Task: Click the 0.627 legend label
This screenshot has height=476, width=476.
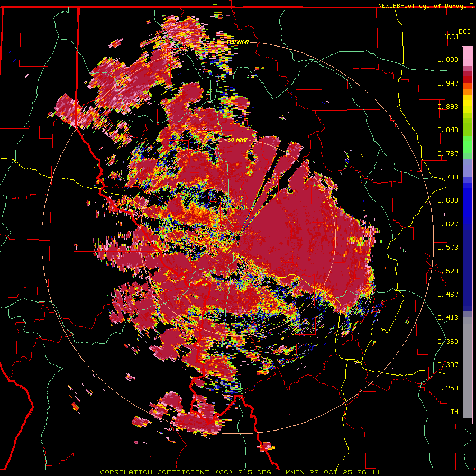Action: (448, 224)
